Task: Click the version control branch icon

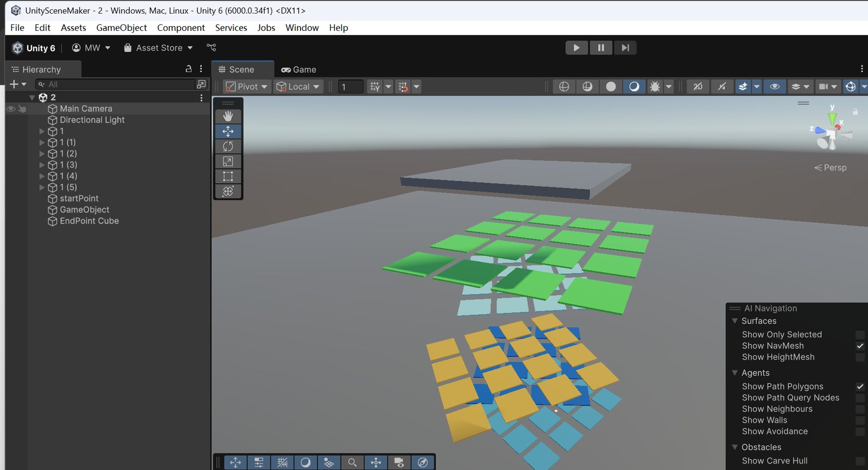Action: (x=212, y=48)
